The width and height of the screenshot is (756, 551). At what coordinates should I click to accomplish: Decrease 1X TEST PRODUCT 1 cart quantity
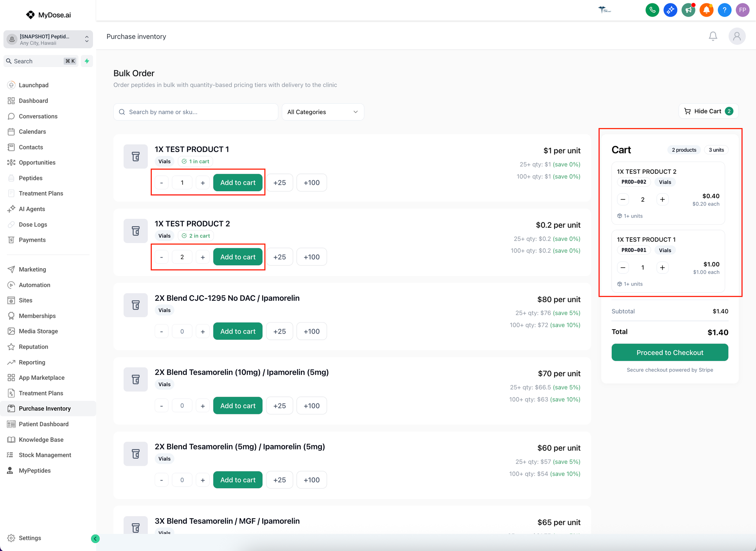pos(623,268)
